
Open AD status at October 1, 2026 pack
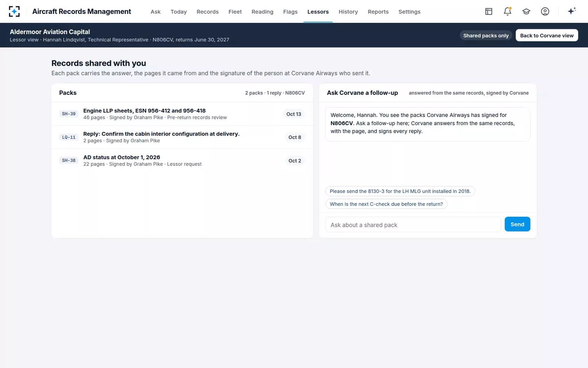[182, 160]
